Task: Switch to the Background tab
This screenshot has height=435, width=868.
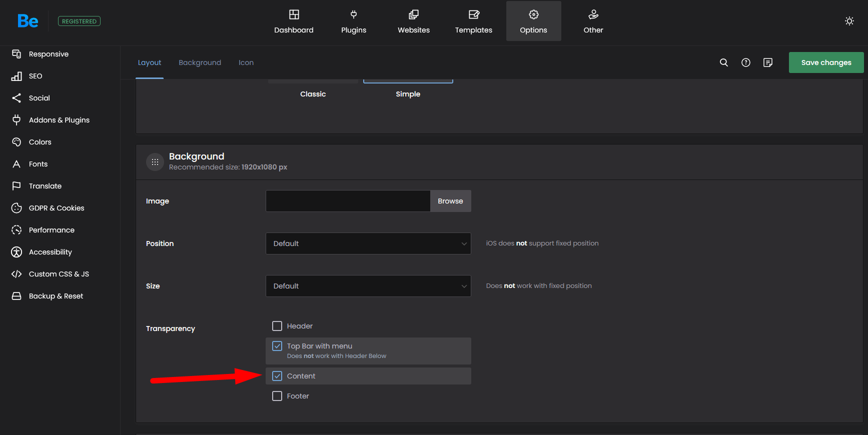Action: (200, 62)
